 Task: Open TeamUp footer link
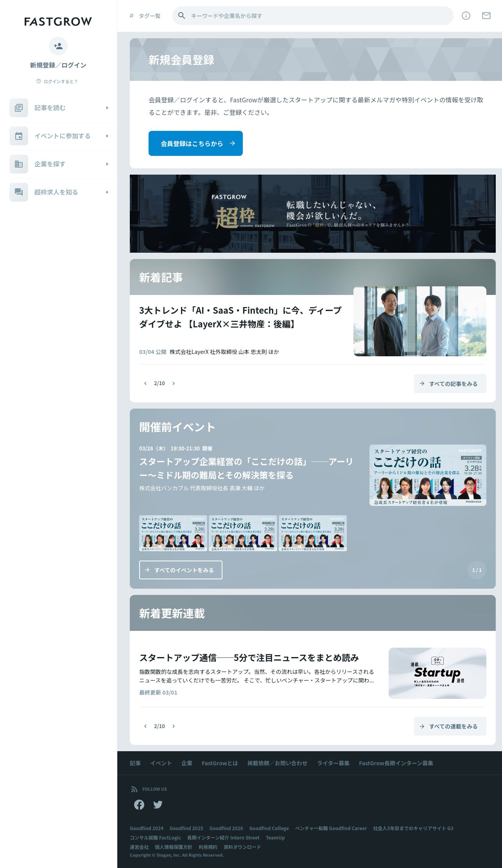275,838
